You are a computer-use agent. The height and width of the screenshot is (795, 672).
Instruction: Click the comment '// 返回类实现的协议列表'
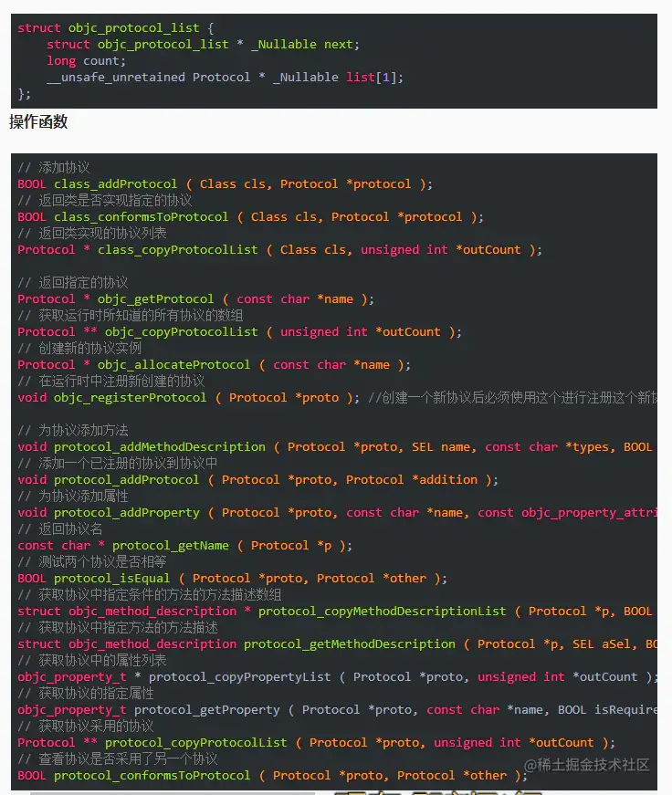point(92,234)
